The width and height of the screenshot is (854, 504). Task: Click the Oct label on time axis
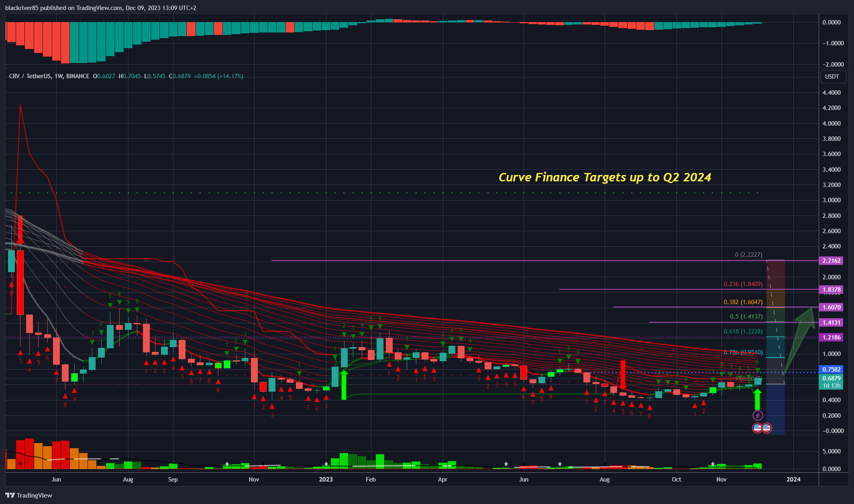tap(677, 480)
